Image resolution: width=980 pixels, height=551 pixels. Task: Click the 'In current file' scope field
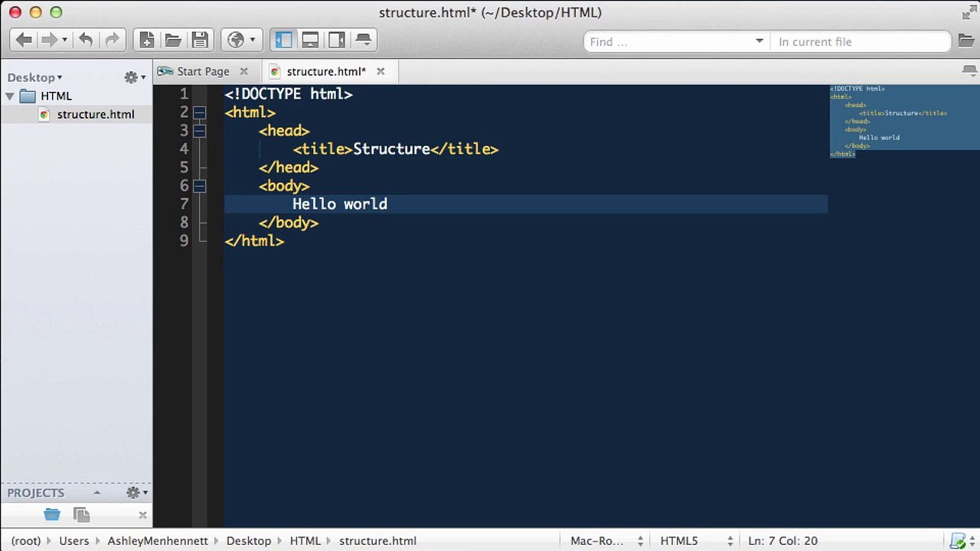tap(860, 41)
